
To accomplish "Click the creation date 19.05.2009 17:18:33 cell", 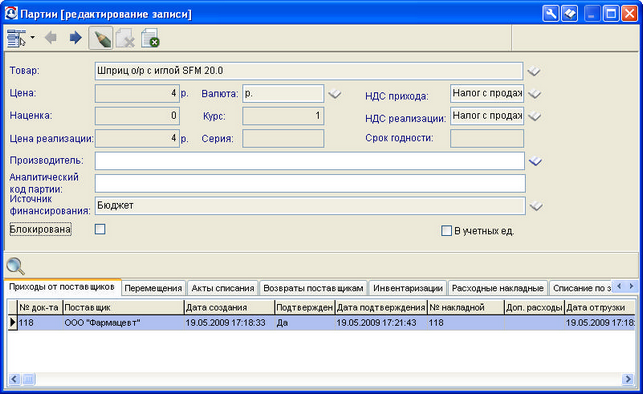I will click(x=229, y=323).
